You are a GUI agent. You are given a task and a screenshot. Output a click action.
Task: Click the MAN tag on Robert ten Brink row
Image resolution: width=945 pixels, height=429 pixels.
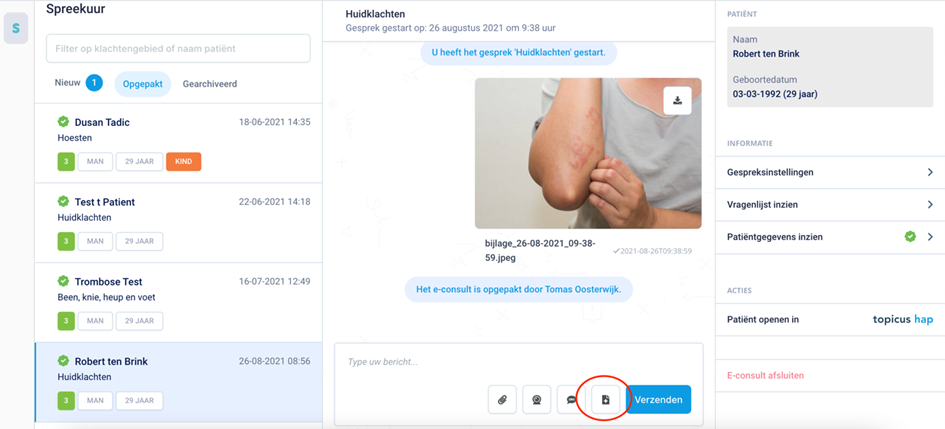95,401
